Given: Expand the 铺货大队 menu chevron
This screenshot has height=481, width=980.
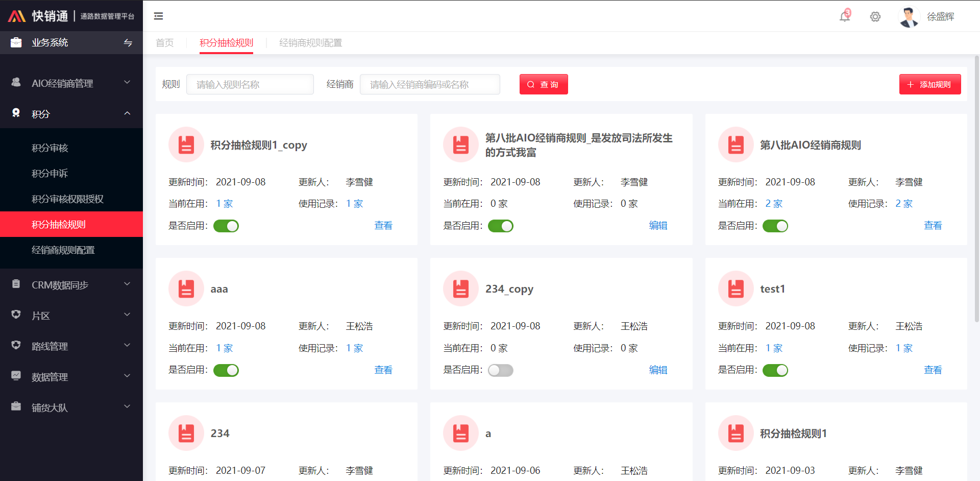Looking at the screenshot, I should point(128,406).
